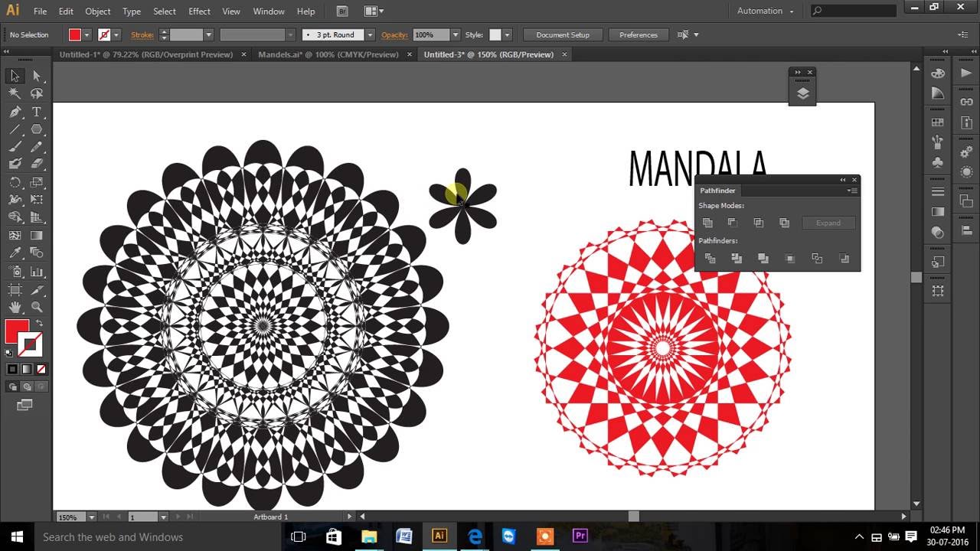Viewport: 980px width, 551px height.
Task: Open Pathfinder panel flyout menu
Action: (x=854, y=191)
